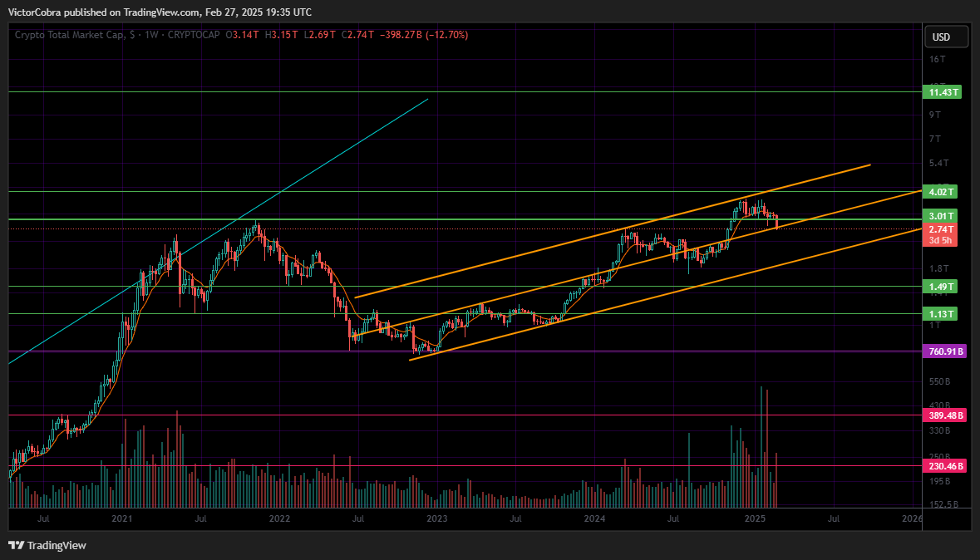Click the CRYPTOCAP source label

coord(193,35)
